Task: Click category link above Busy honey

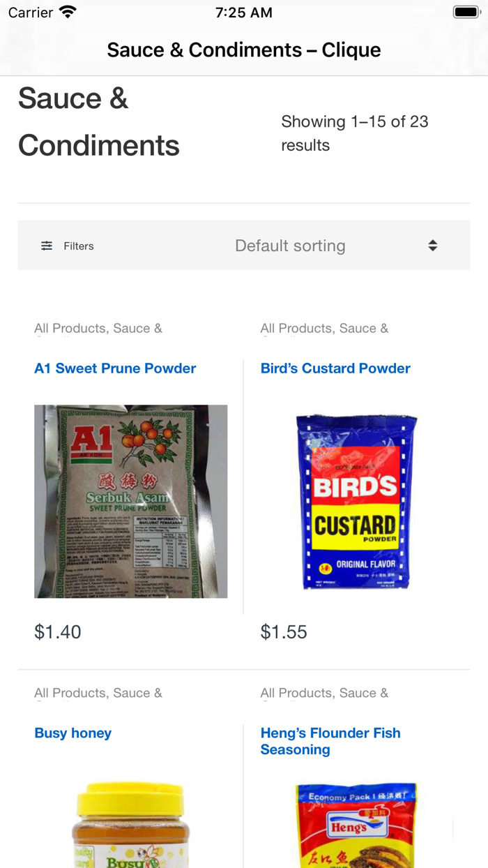Action: [x=98, y=693]
